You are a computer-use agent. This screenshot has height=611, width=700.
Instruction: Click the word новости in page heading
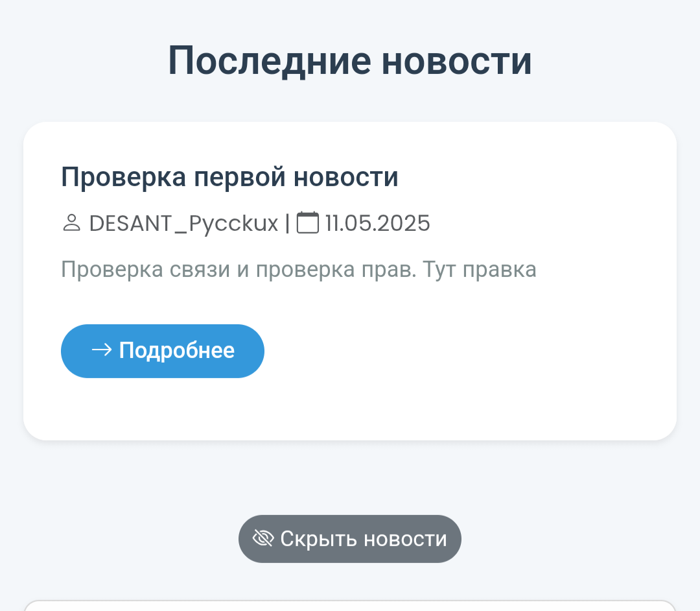(x=456, y=61)
